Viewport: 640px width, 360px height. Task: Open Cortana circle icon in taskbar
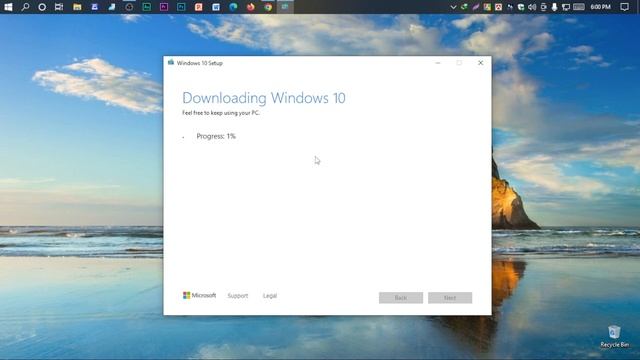pyautogui.click(x=42, y=7)
